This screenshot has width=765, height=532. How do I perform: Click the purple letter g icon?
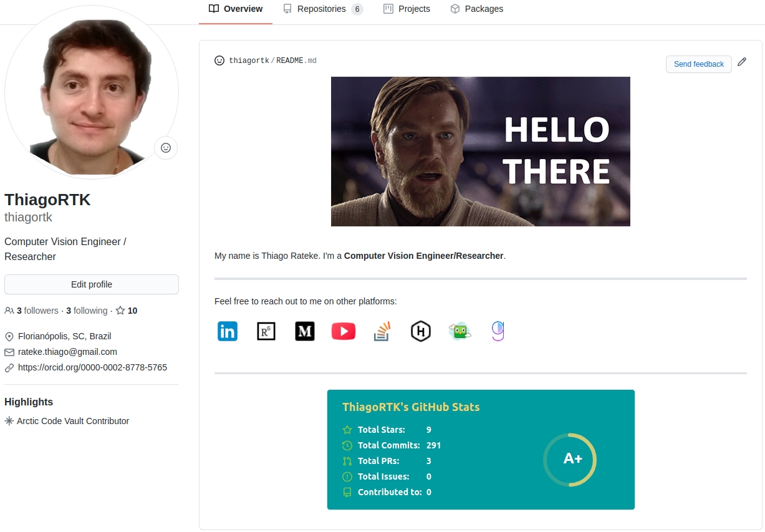pos(498,331)
